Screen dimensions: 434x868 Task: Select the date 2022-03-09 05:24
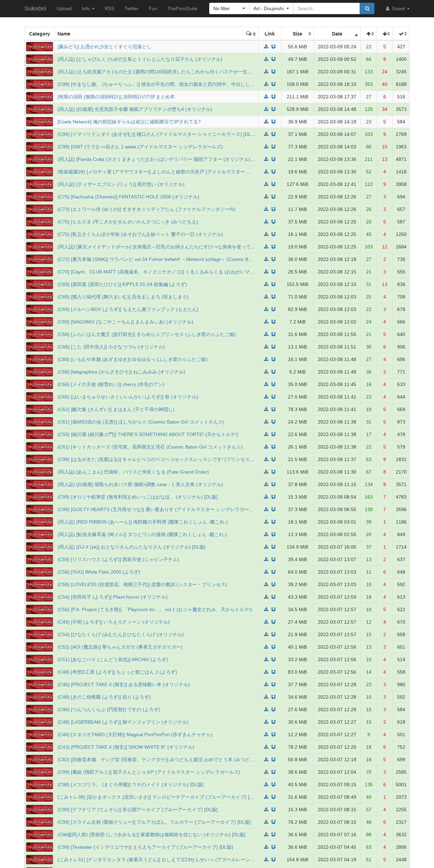(x=337, y=47)
